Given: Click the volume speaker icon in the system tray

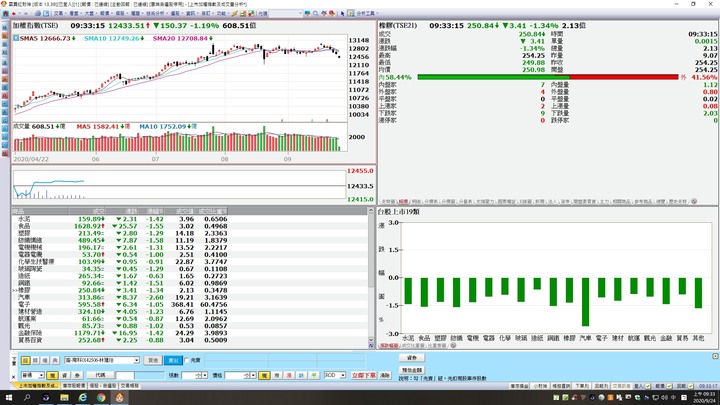Looking at the screenshot, I should pyautogui.click(x=664, y=397).
